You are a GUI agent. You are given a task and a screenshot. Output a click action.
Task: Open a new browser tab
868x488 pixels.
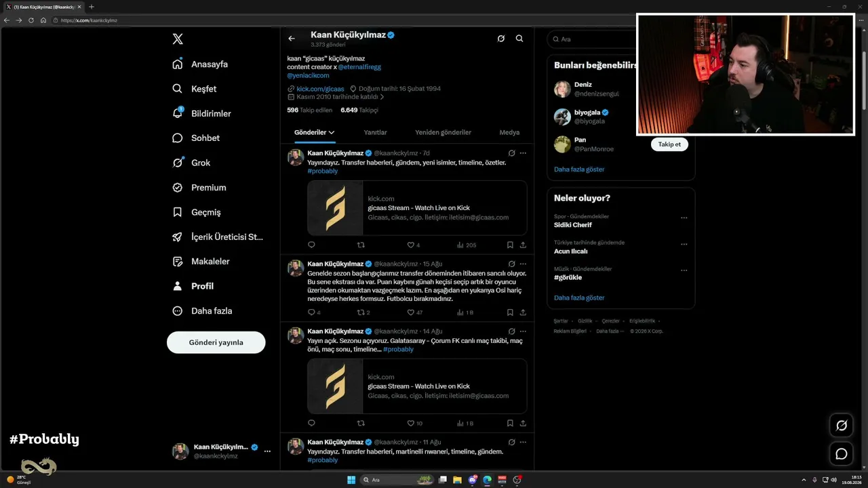(x=92, y=7)
